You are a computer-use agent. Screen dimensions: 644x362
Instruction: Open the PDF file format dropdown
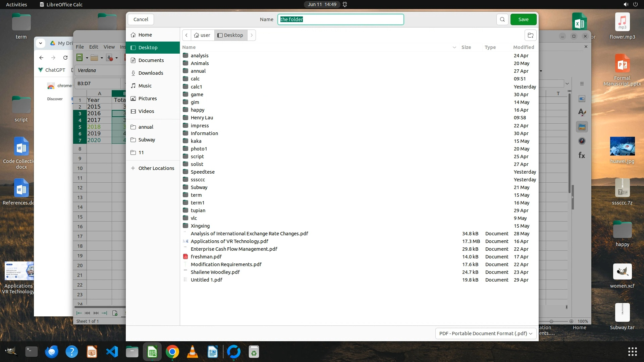click(x=485, y=334)
